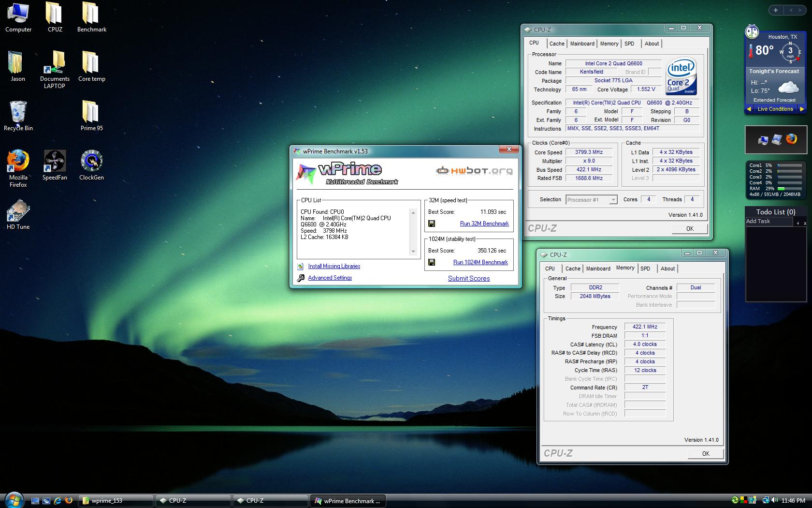Switch to Cache tab in upper CPU-Z window

coord(557,44)
